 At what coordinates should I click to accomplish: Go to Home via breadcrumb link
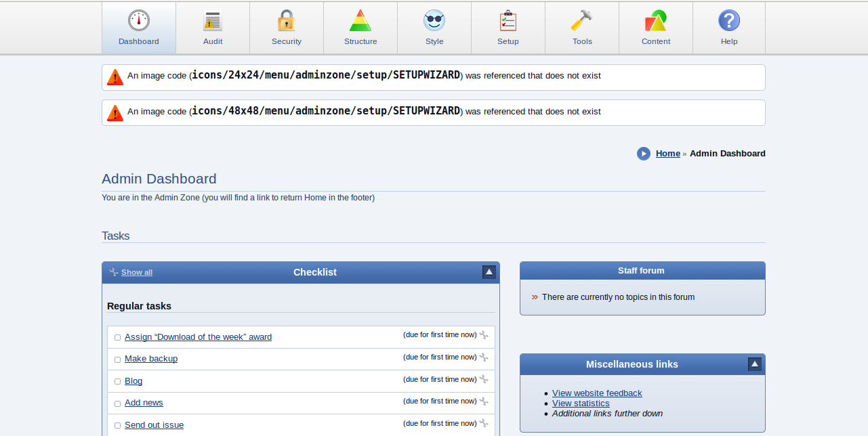click(667, 154)
